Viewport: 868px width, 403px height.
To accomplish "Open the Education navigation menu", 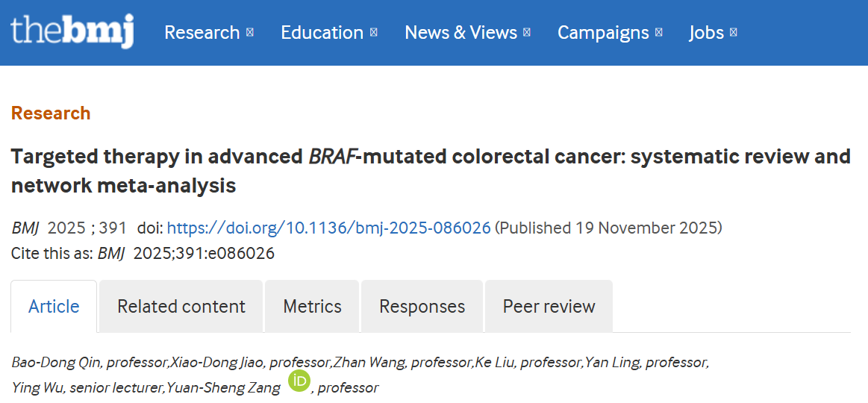I will coord(322,33).
